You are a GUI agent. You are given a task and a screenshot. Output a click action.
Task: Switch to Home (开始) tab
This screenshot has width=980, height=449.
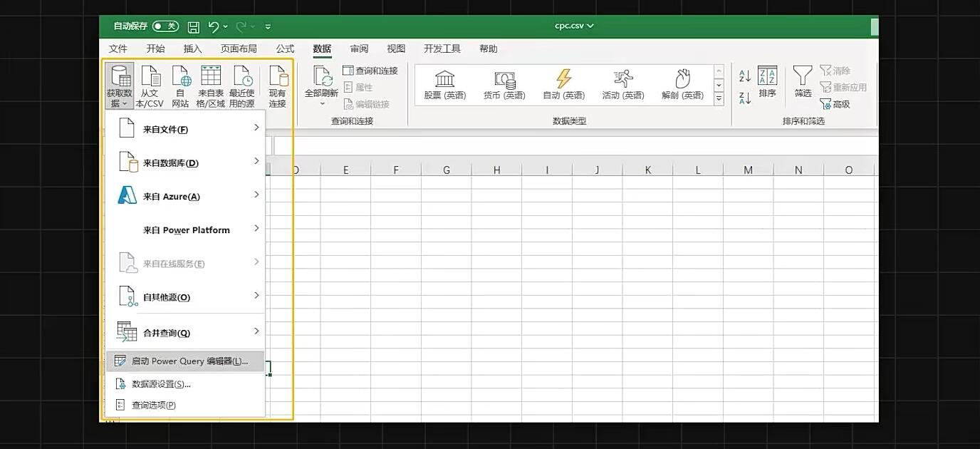coord(155,48)
